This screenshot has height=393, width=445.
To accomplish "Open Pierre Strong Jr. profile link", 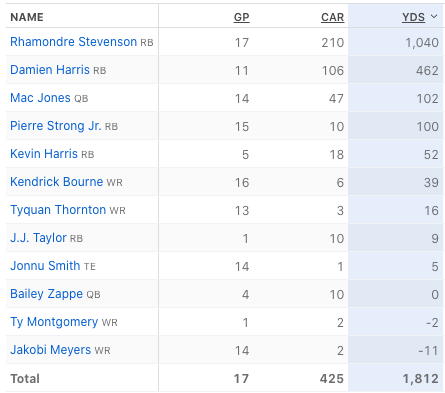I will [56, 126].
